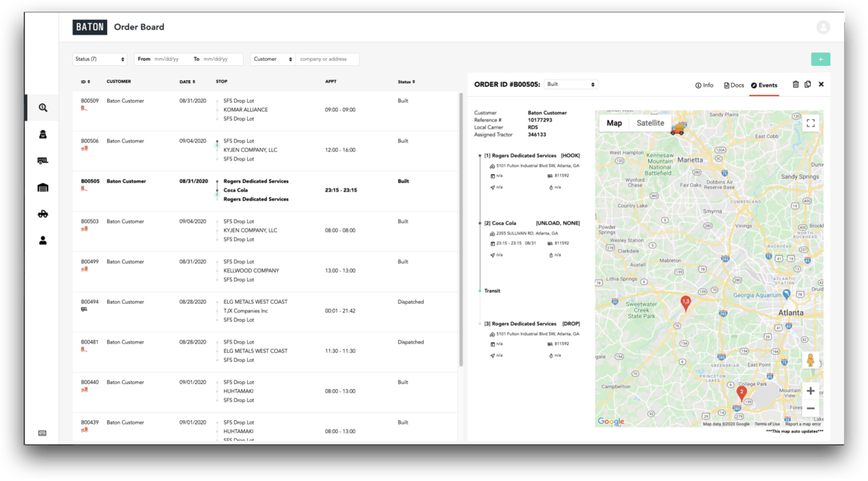Open the order status Built dropdown
This screenshot has height=481, width=868.
tap(571, 85)
